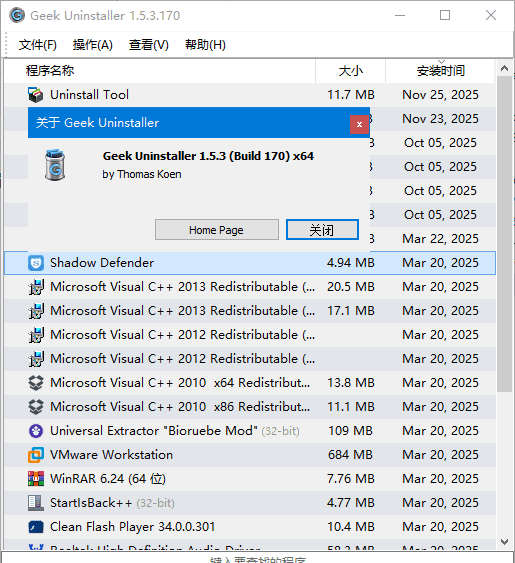Click the 20.5 MB Visual C++ 2013 row's icon
Screen dimensions: 515x563
tap(36, 287)
